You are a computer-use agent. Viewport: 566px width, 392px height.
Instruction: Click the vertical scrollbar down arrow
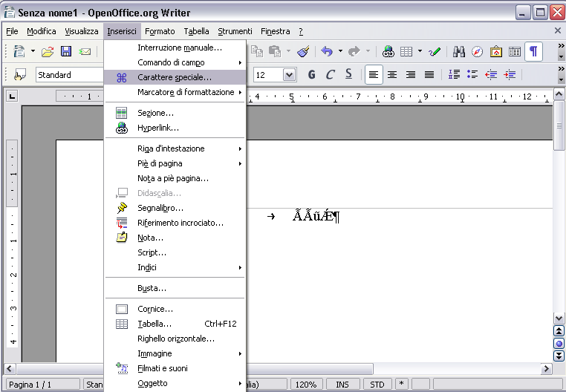[559, 318]
